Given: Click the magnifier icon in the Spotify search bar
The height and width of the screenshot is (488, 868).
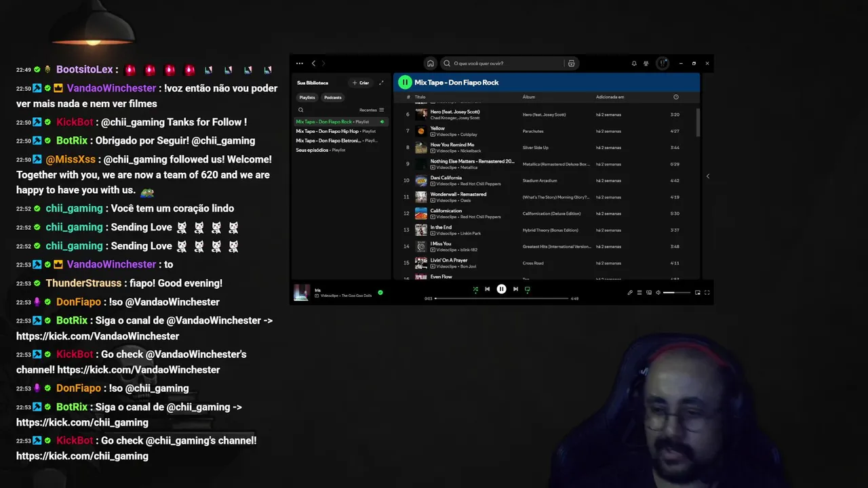Looking at the screenshot, I should tap(447, 64).
